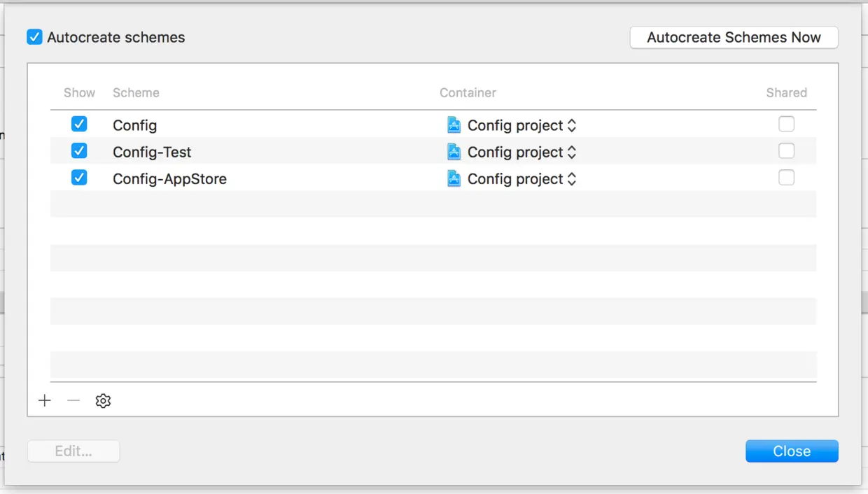Uncheck Show for the Config scheme
This screenshot has height=494, width=868.
click(79, 125)
